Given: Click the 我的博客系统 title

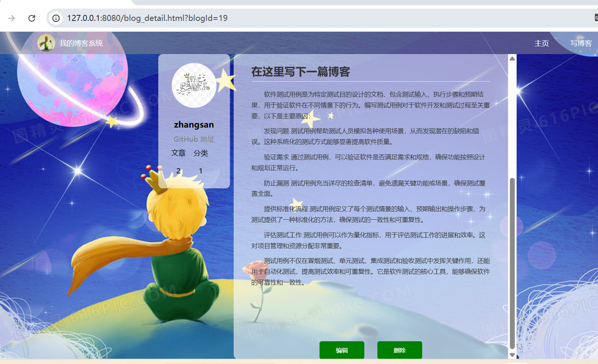Looking at the screenshot, I should coord(81,43).
